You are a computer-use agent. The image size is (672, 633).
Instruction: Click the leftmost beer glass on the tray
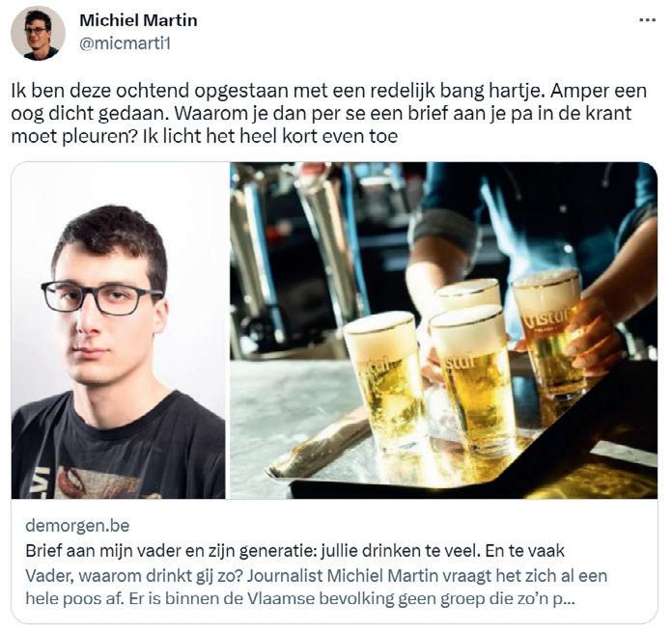pos(383,382)
